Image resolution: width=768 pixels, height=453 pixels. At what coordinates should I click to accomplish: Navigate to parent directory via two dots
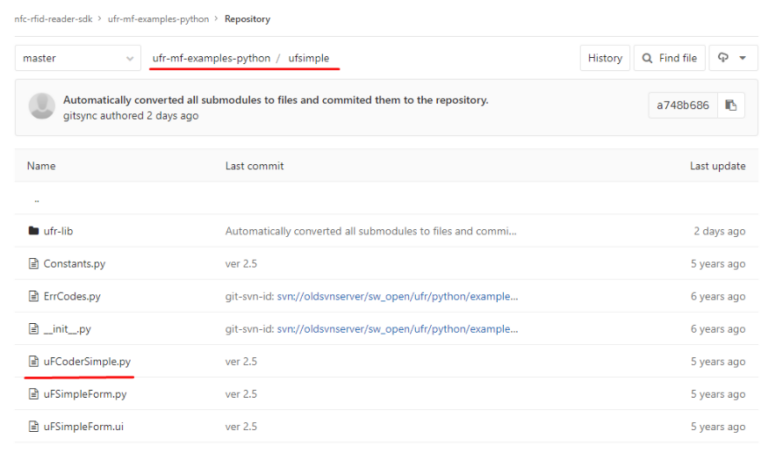[37, 201]
